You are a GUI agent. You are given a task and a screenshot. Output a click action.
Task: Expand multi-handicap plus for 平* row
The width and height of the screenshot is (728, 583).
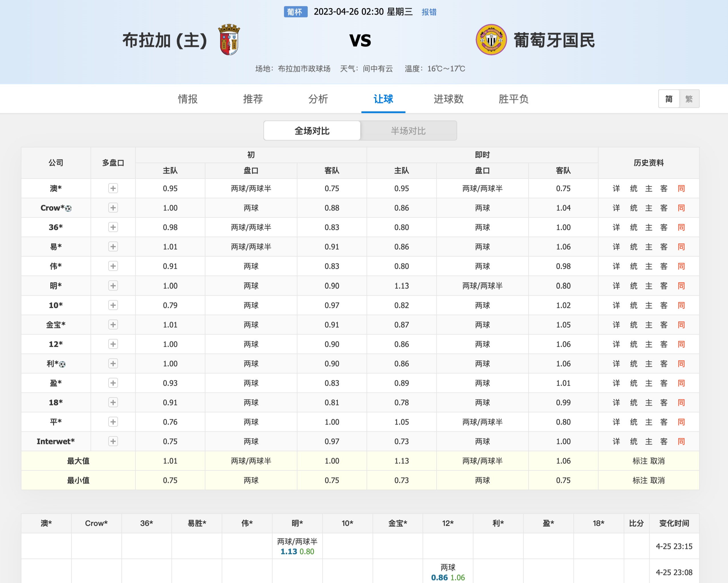[x=113, y=422]
